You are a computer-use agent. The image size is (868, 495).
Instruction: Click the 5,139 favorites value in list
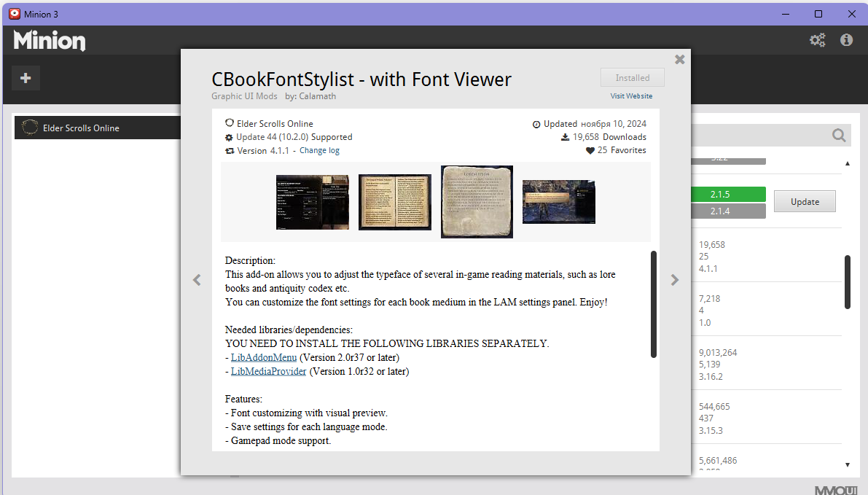click(x=709, y=365)
